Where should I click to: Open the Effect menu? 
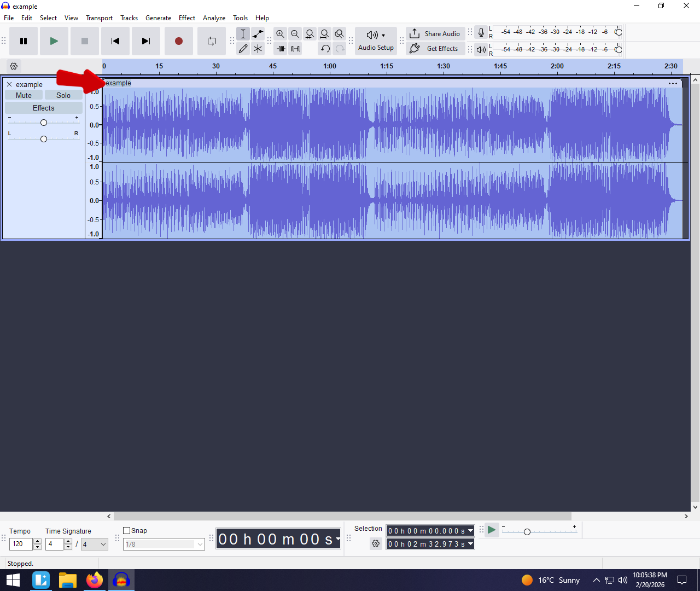tap(186, 18)
